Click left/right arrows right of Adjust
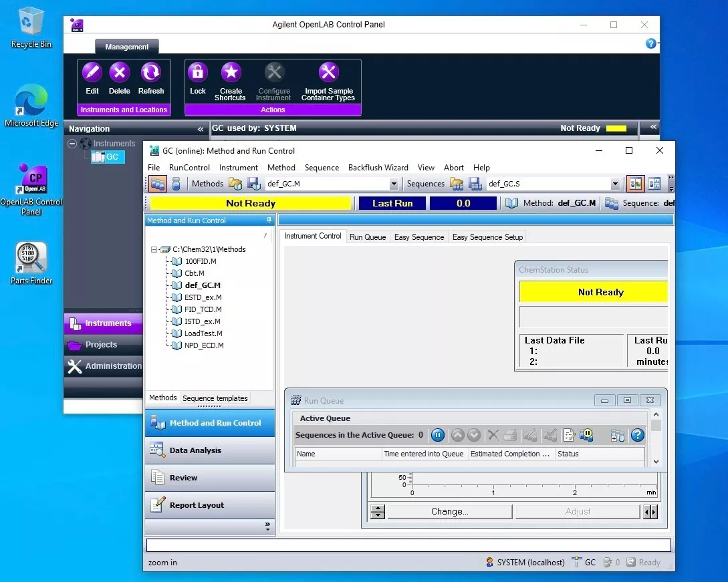Viewport: 728px width, 582px height. (x=651, y=511)
